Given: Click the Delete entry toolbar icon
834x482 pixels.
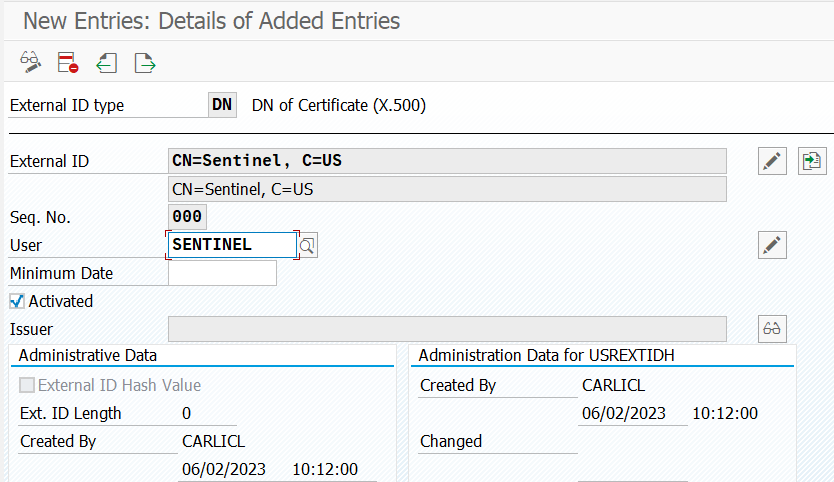Looking at the screenshot, I should click(x=68, y=63).
